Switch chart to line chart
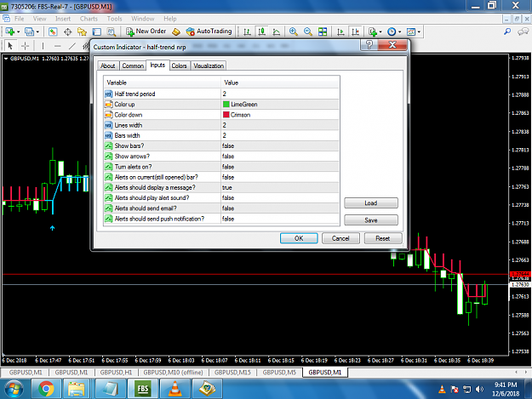 coord(277,31)
